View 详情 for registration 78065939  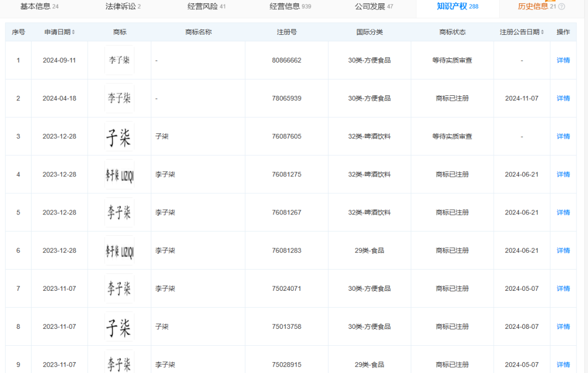(563, 99)
